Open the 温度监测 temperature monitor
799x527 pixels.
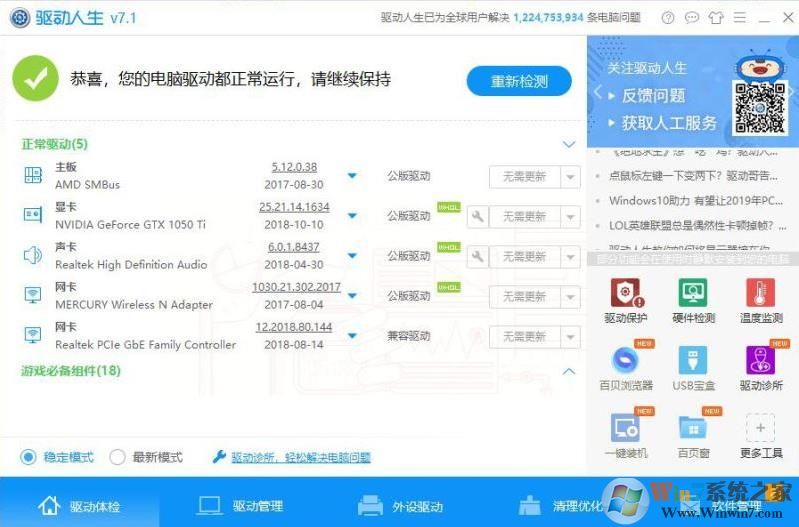[760, 294]
